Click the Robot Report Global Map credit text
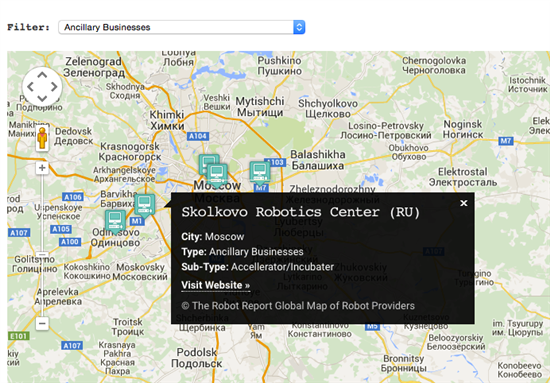 pos(298,306)
